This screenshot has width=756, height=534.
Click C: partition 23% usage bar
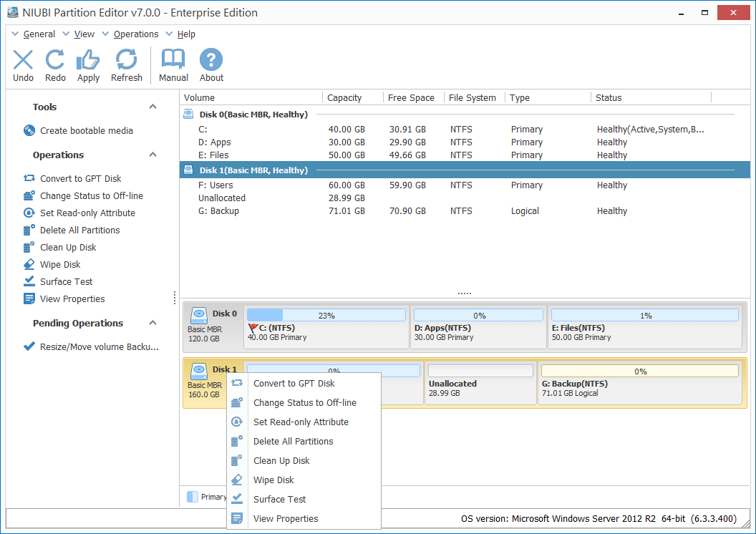(326, 315)
